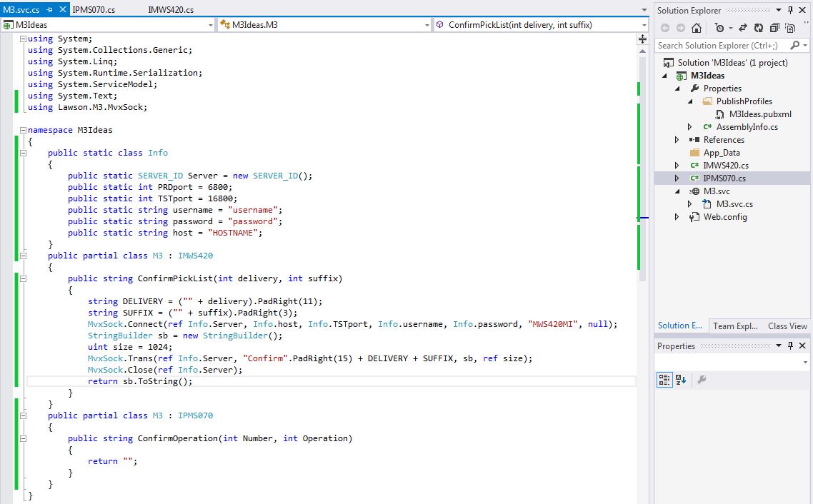The height and width of the screenshot is (504, 813).
Task: Open the ConfirmPickList member dropdown
Action: 644,25
